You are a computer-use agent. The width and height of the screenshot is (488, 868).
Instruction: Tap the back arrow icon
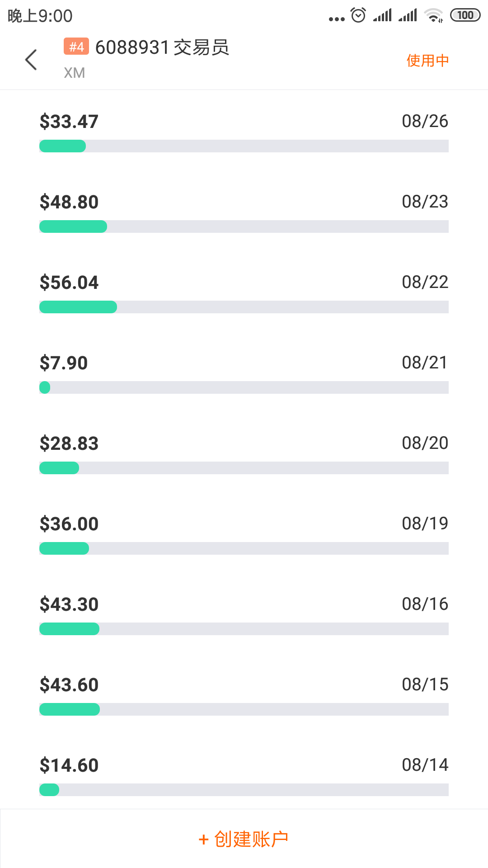click(31, 60)
